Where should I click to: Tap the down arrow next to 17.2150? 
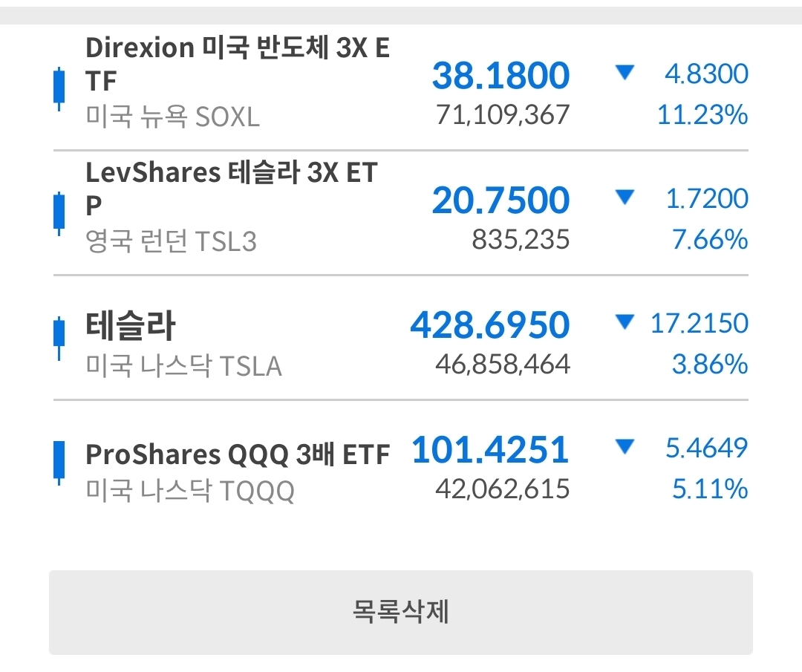click(625, 322)
